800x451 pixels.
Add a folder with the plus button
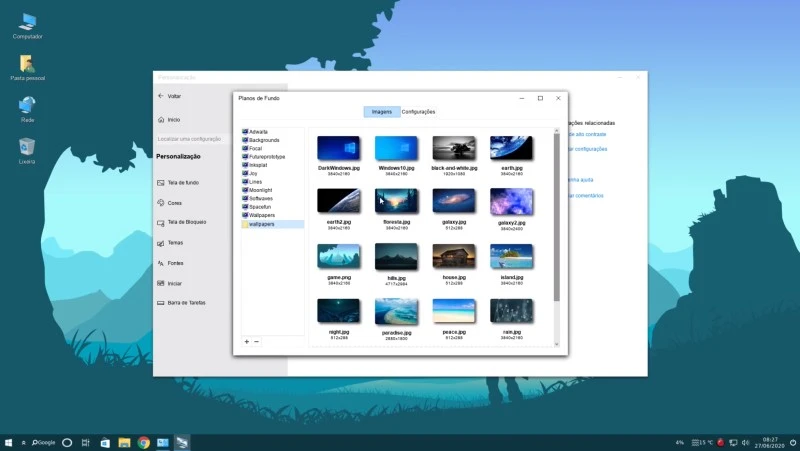[247, 341]
